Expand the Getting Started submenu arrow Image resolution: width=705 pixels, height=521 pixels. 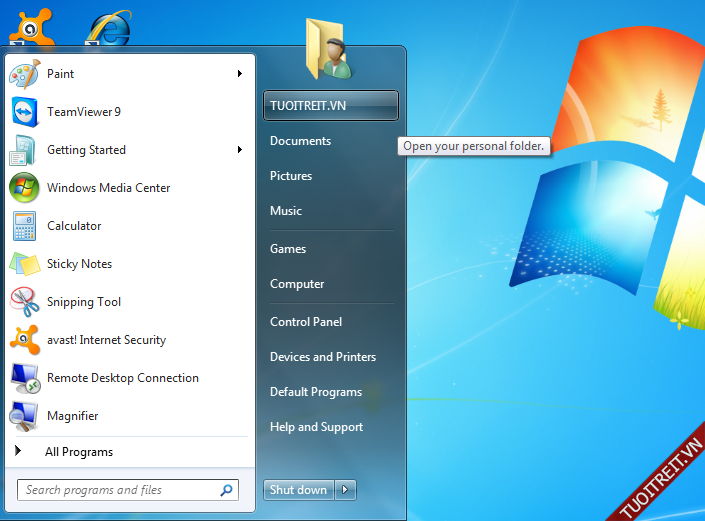(240, 150)
